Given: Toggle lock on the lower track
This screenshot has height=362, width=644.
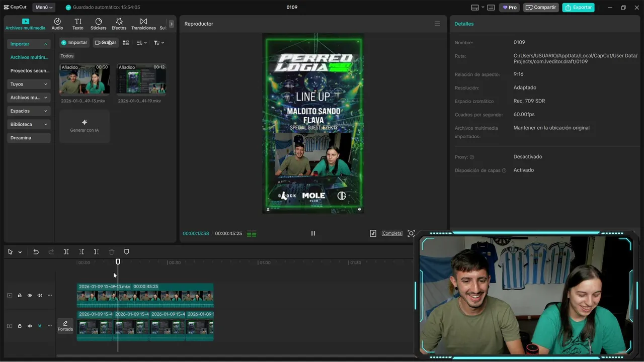Looking at the screenshot, I should coord(20,326).
